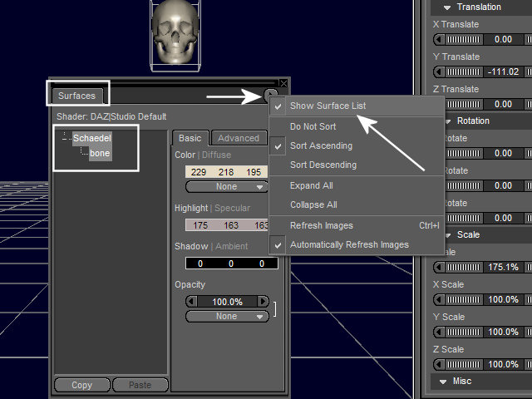Increase Opacity with right arrow
532x399 pixels.
[x=263, y=302]
